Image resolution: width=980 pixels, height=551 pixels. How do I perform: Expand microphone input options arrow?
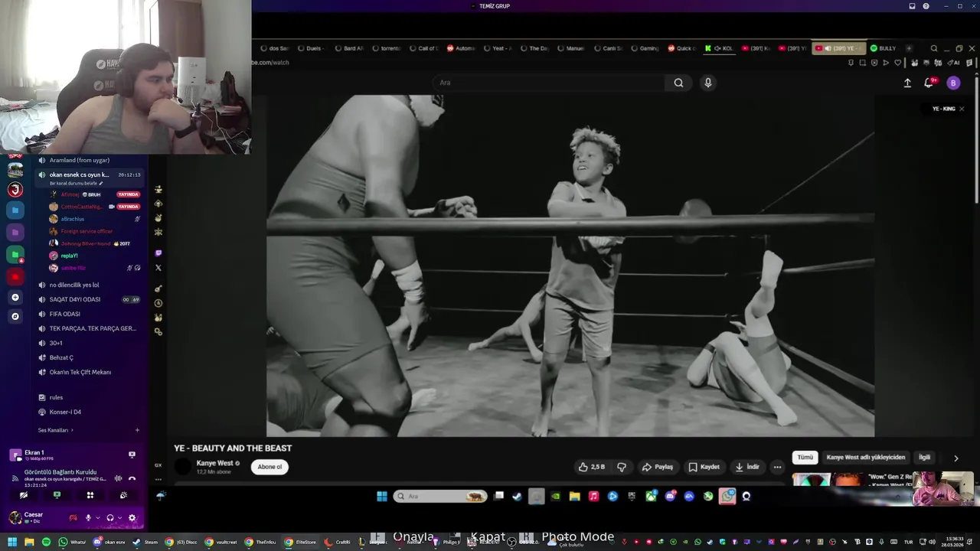coord(97,518)
